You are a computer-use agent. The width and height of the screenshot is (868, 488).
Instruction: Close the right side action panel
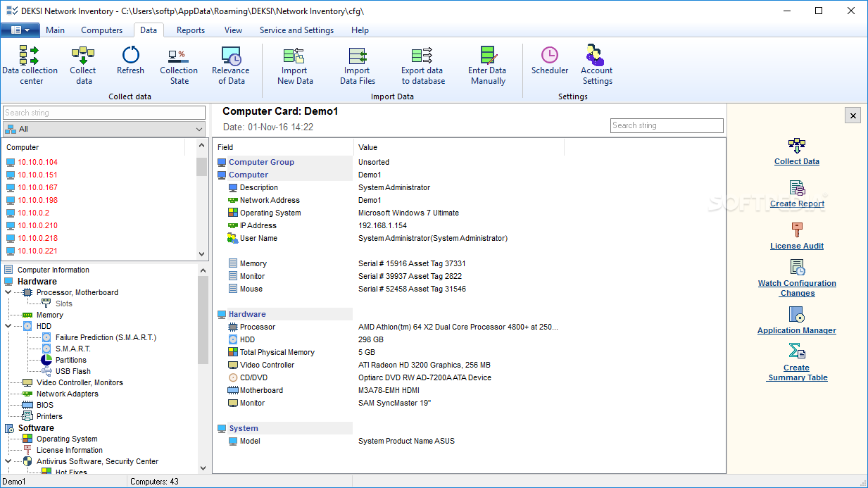point(853,115)
